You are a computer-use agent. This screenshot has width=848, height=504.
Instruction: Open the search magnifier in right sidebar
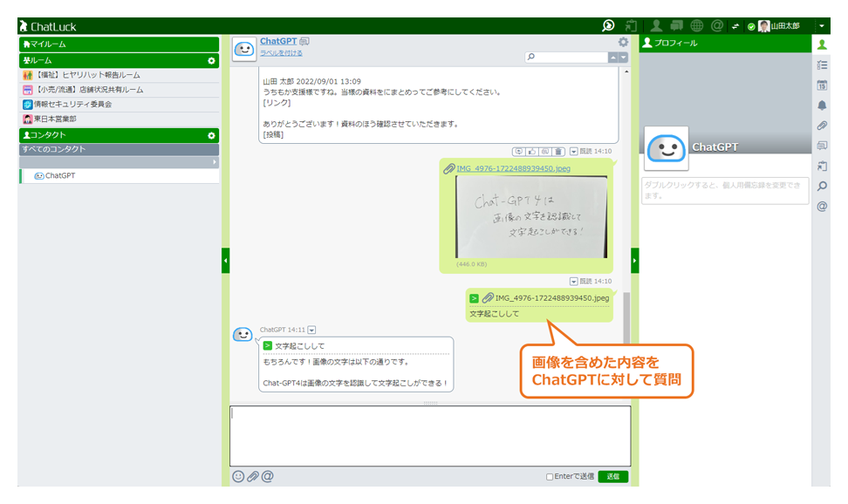(x=822, y=186)
